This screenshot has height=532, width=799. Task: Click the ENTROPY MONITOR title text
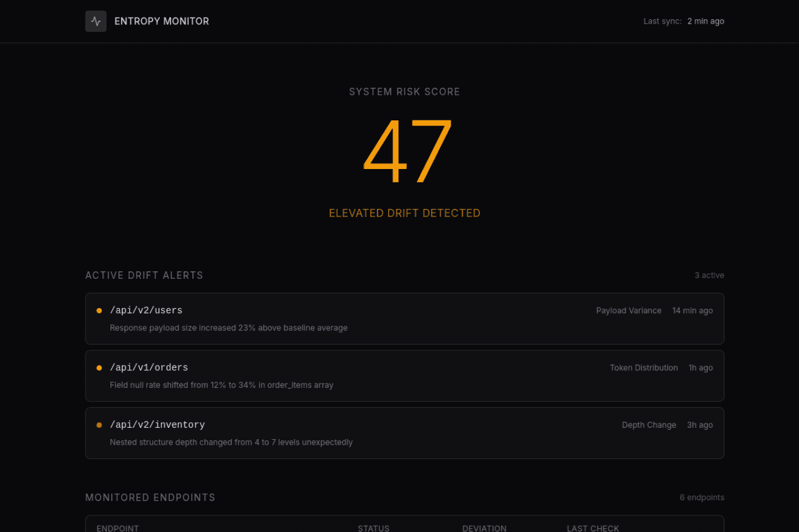[x=162, y=21]
